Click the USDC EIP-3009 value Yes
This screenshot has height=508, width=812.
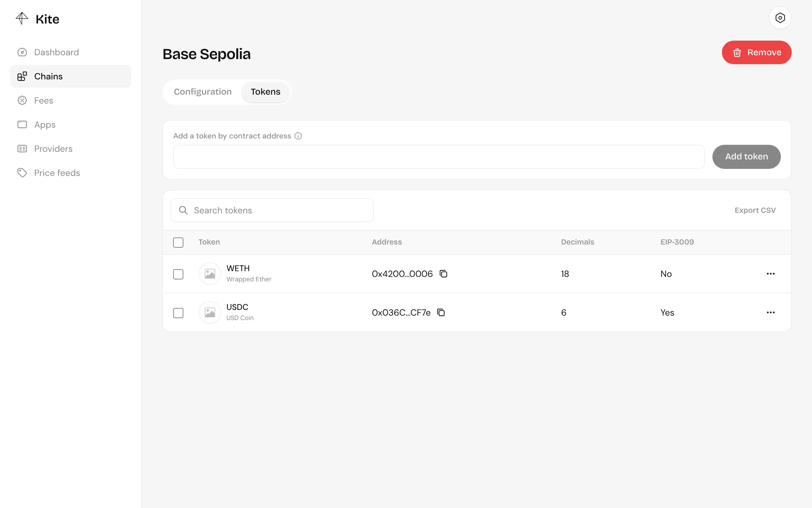click(x=667, y=312)
